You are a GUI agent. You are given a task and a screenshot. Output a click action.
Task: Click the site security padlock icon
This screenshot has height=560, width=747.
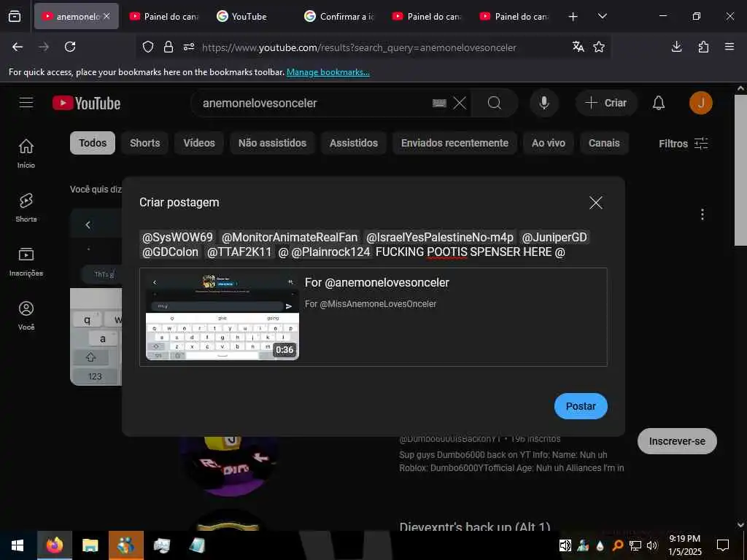(x=169, y=47)
